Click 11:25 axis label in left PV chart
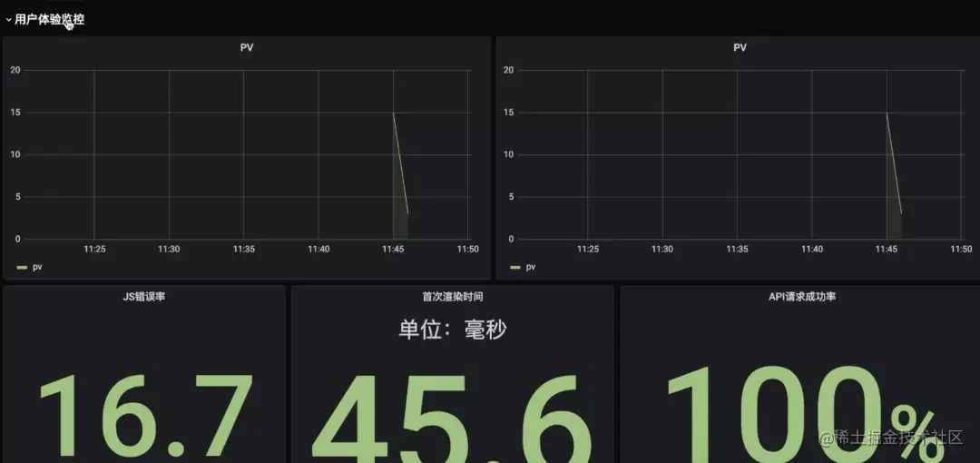 click(x=94, y=249)
